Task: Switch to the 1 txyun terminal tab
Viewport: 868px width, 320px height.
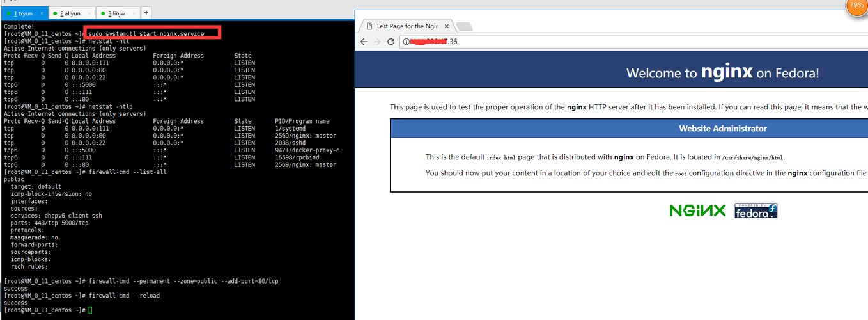Action: click(x=25, y=13)
